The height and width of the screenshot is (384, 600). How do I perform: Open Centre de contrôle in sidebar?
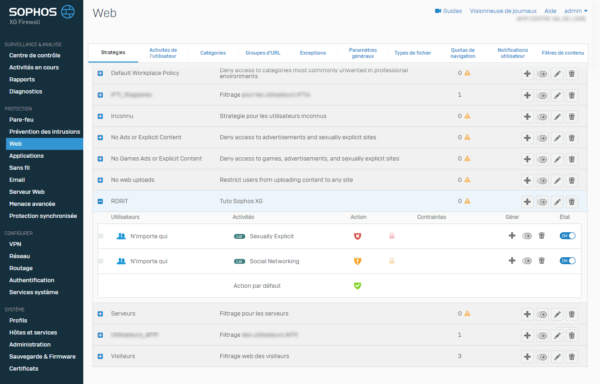pyautogui.click(x=35, y=55)
